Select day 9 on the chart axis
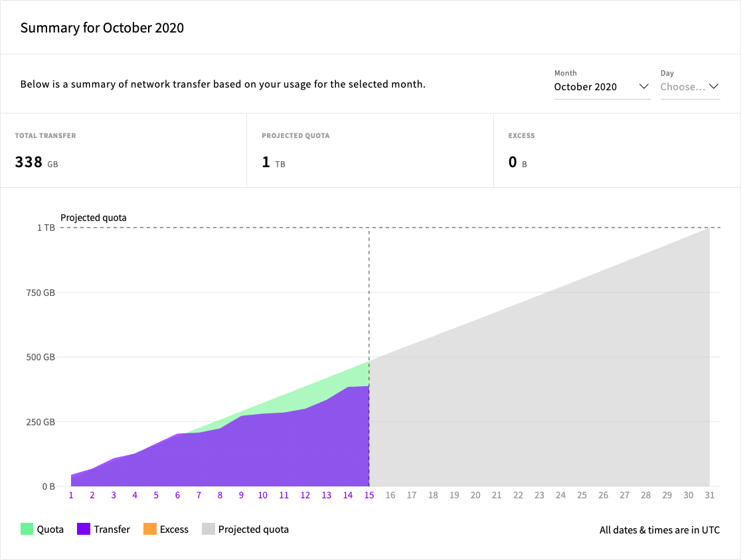The image size is (741, 560). 241,495
